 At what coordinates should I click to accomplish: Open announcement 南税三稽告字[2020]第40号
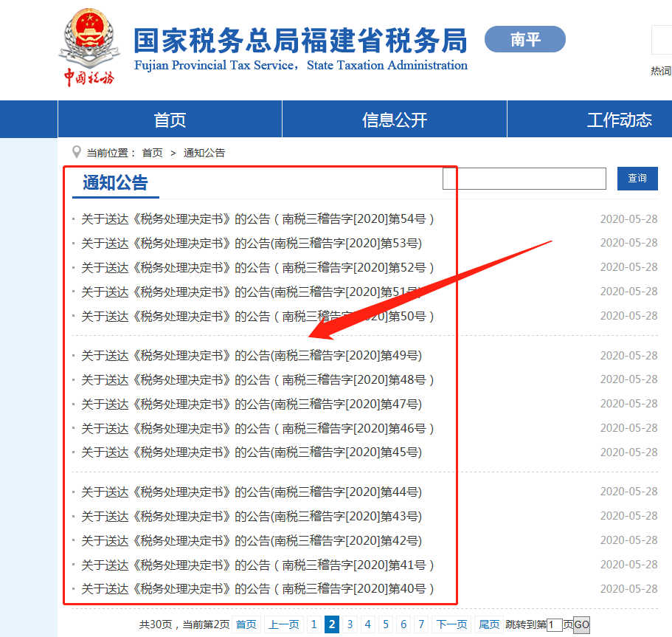(x=257, y=589)
